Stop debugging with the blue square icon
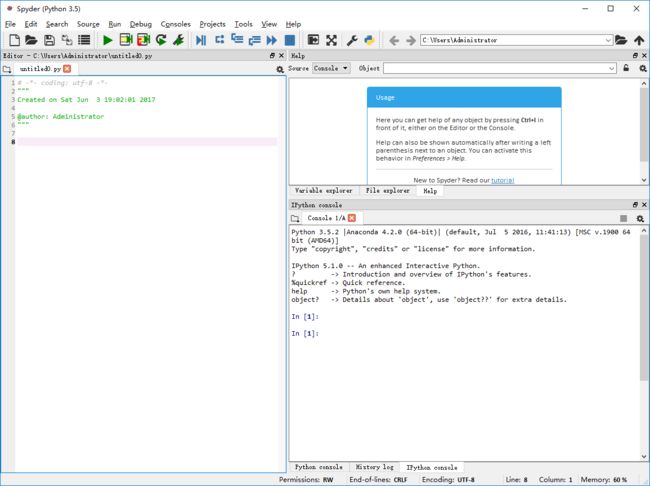 tap(290, 40)
